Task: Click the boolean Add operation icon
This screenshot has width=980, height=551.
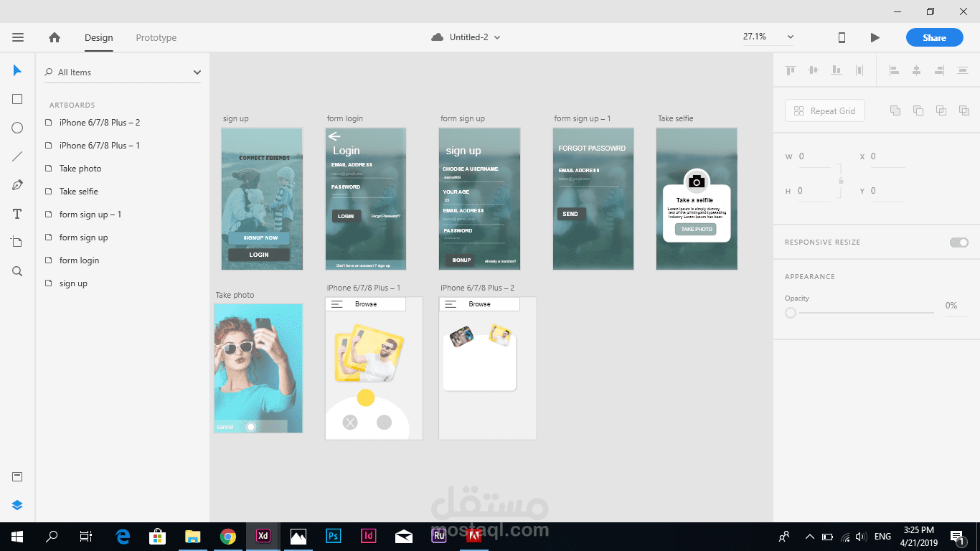Action: [895, 110]
